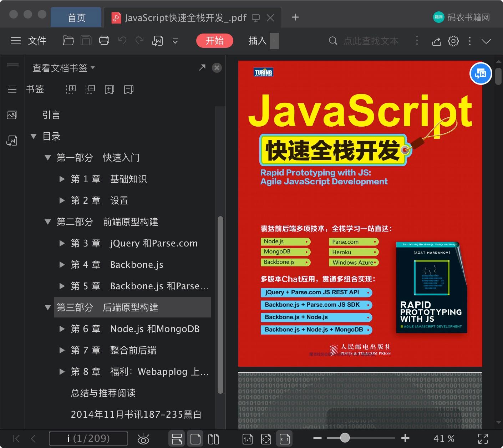503x448 pixels.
Task: Toggle two-page spread view mode
Action: [213, 439]
